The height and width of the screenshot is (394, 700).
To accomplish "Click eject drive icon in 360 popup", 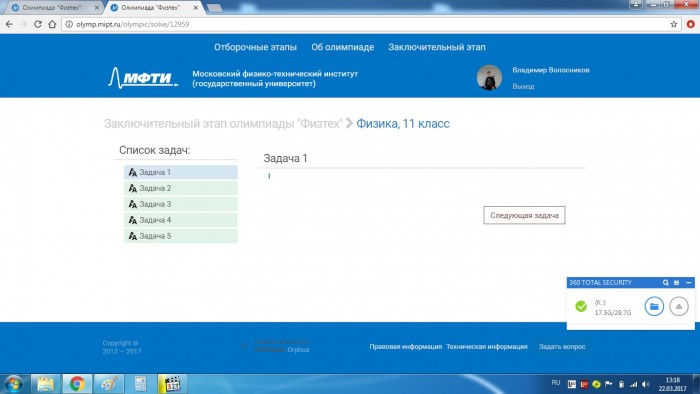I will 679,307.
